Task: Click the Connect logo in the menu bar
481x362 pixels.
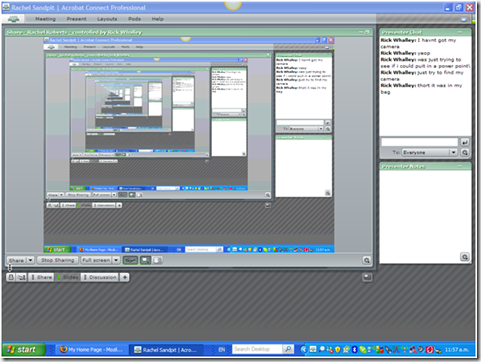Action: coord(14,19)
